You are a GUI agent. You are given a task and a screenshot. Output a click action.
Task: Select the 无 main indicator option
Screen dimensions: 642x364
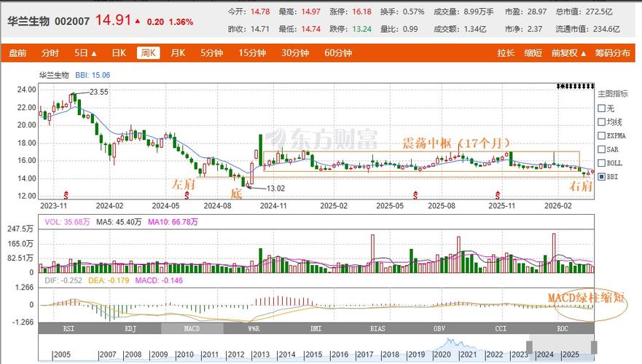(601, 108)
